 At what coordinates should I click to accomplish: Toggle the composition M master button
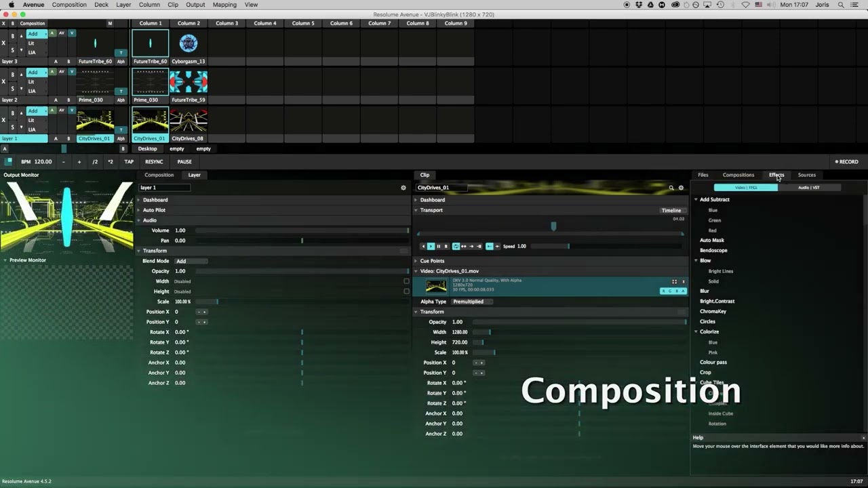(x=110, y=23)
